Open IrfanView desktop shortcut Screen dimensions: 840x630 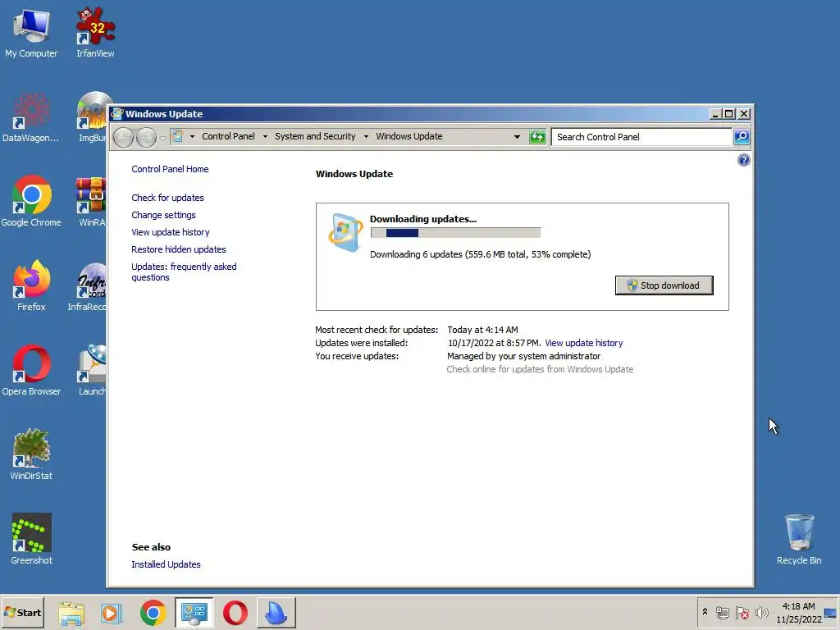coord(95,33)
